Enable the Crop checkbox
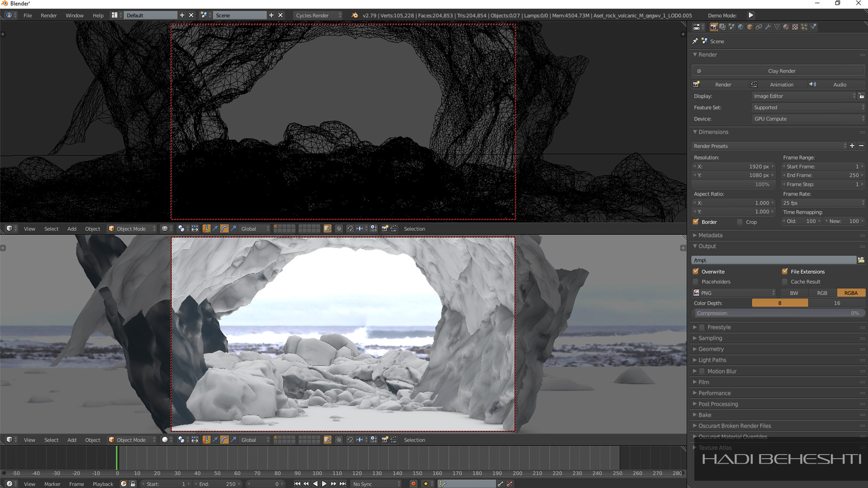This screenshot has width=868, height=488. (x=740, y=222)
